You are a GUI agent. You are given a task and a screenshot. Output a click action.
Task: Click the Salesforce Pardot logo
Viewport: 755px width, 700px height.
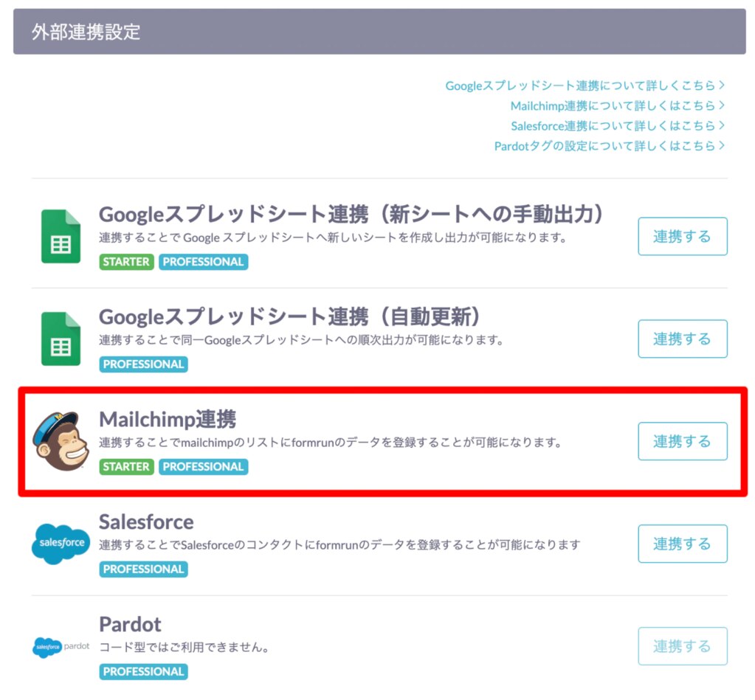pos(61,647)
